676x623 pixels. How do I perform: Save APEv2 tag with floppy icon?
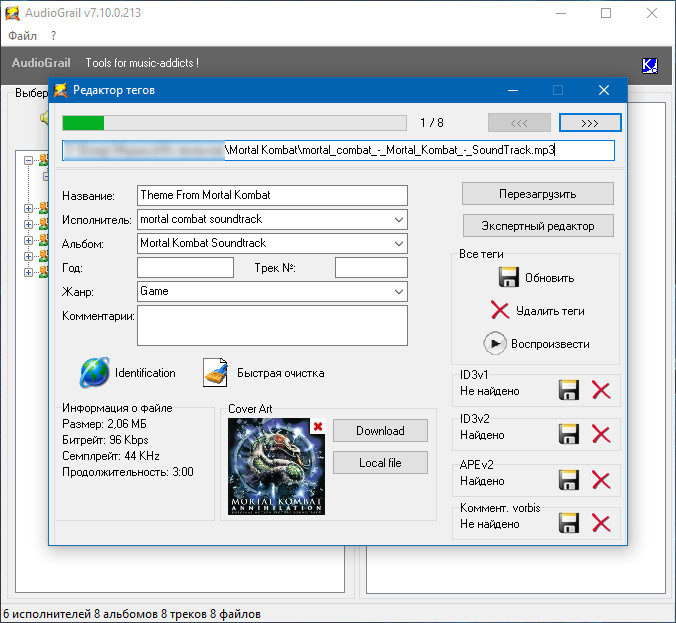[569, 480]
